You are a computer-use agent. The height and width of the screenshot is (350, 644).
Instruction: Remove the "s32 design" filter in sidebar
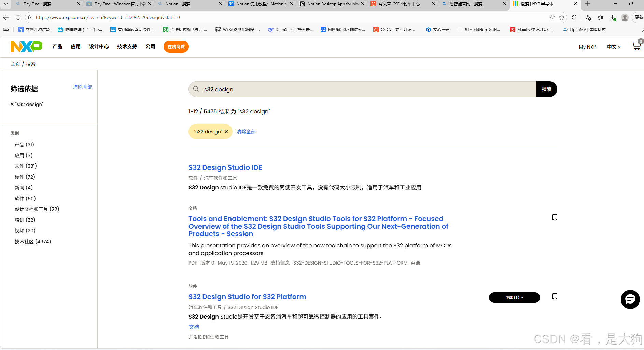[12, 104]
